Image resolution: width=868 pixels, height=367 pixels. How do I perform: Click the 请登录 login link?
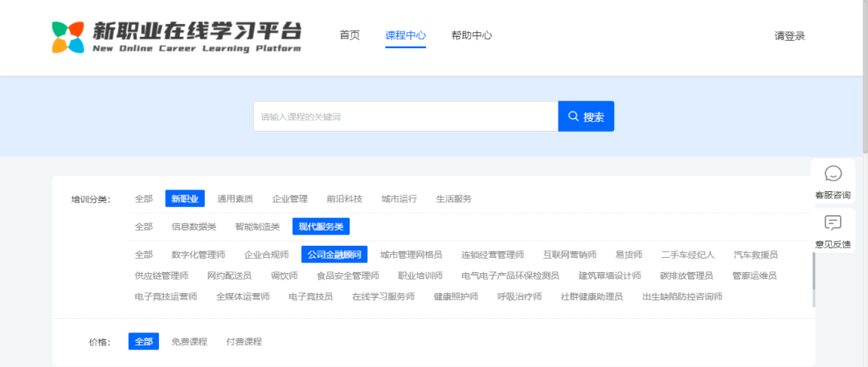(x=789, y=36)
